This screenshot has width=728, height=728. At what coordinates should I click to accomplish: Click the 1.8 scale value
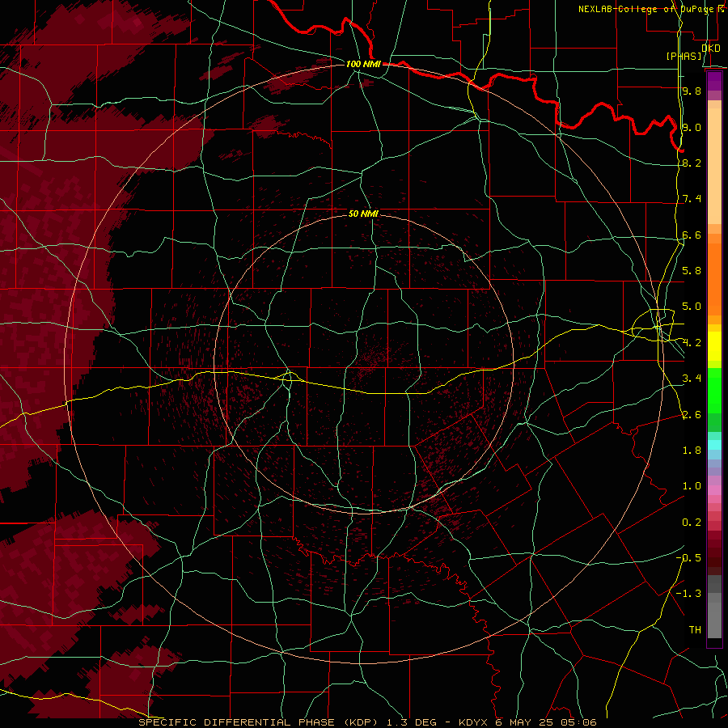[692, 451]
